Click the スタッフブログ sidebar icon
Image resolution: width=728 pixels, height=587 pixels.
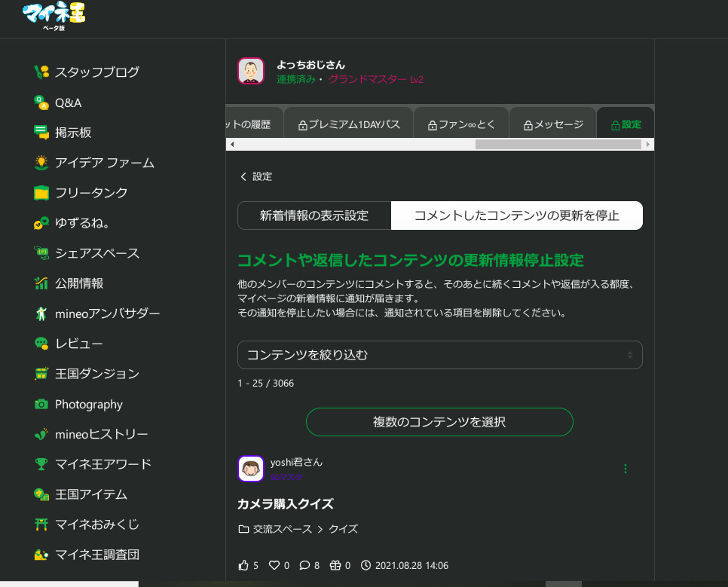[41, 72]
